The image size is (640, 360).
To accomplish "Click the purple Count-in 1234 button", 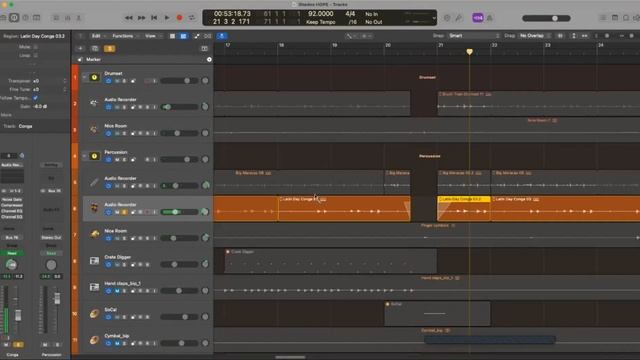I will tap(478, 18).
